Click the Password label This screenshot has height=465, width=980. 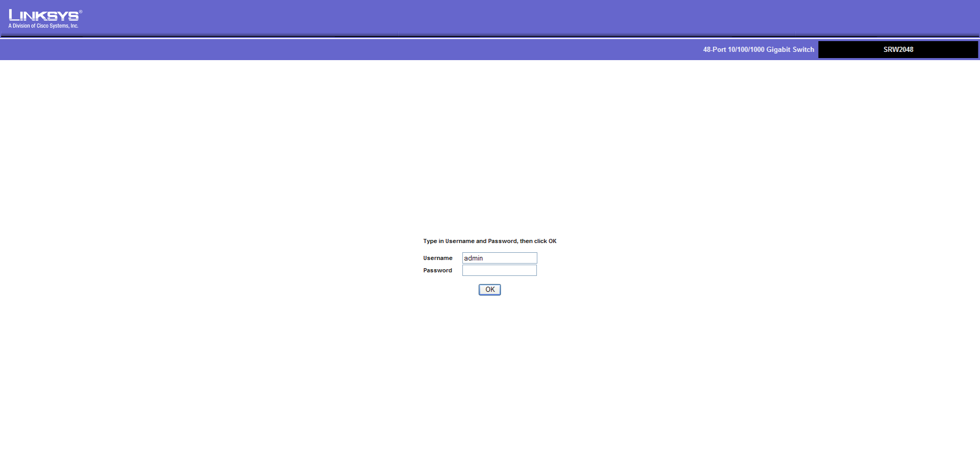(438, 270)
